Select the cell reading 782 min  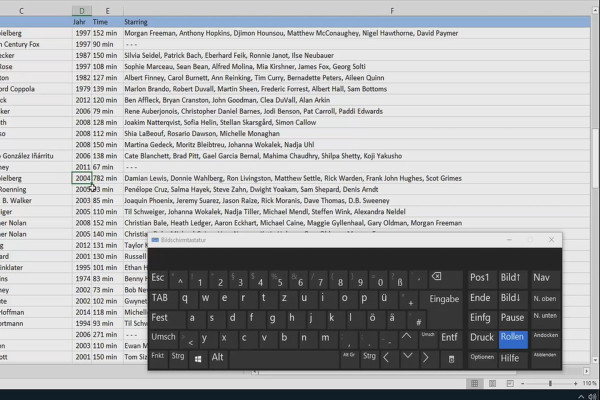(x=107, y=178)
